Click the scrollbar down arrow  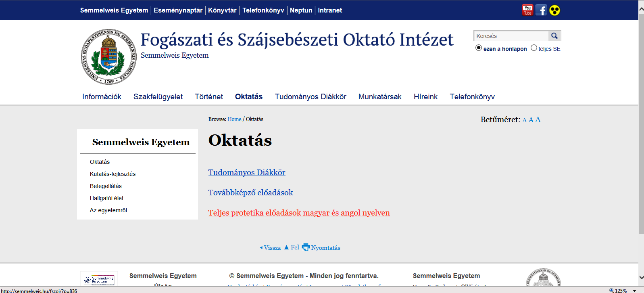coord(641,278)
